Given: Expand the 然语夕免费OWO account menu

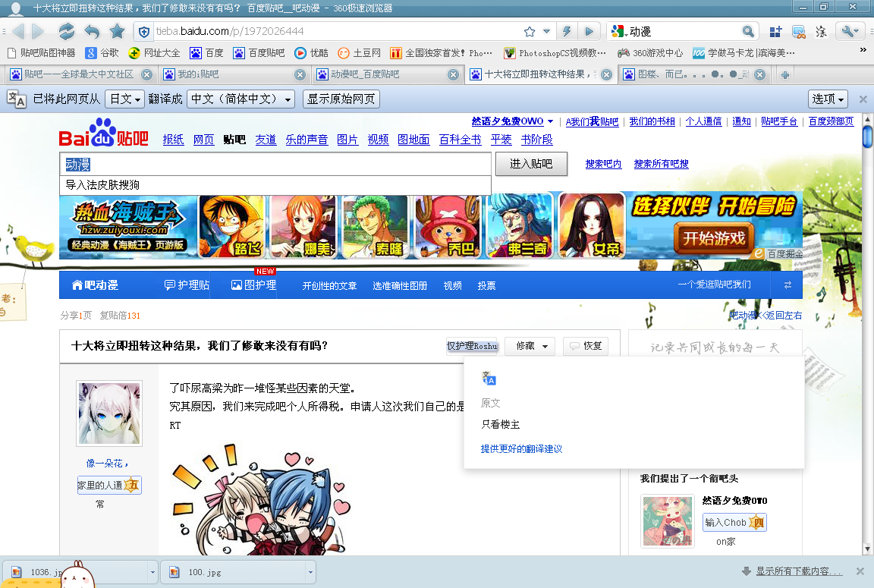Looking at the screenshot, I should 551,121.
